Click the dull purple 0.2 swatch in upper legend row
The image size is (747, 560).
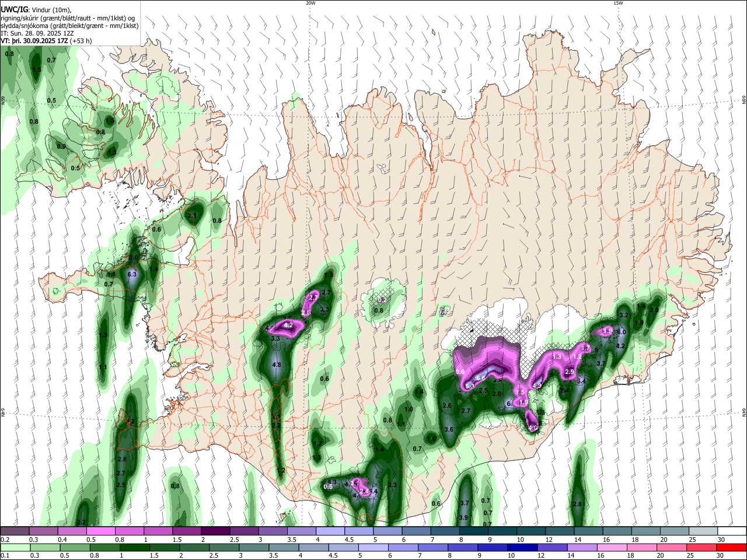(15, 531)
